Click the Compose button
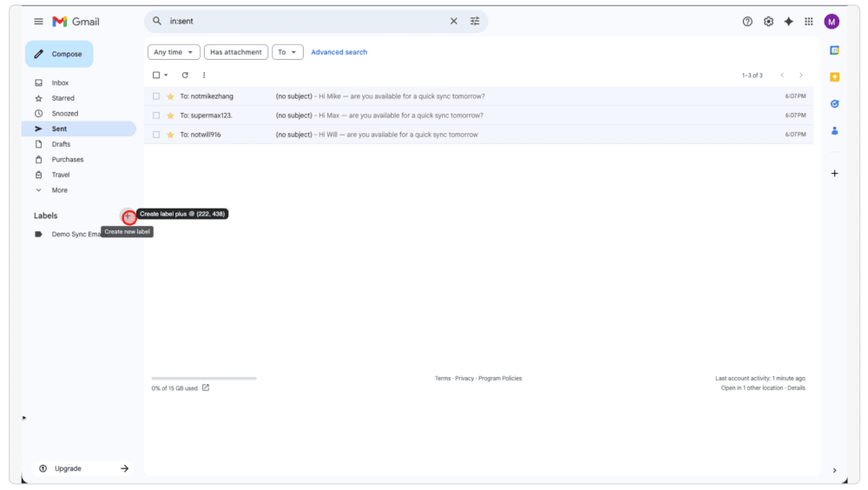 [59, 54]
